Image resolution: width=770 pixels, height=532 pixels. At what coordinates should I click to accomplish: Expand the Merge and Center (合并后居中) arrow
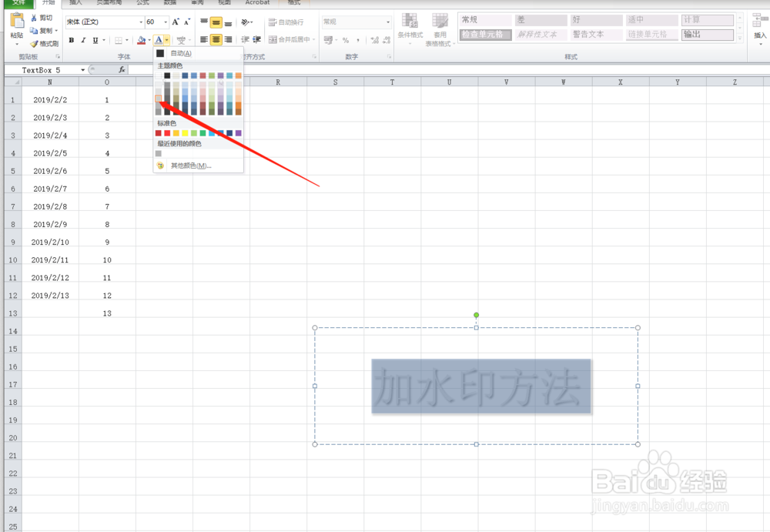tap(314, 40)
